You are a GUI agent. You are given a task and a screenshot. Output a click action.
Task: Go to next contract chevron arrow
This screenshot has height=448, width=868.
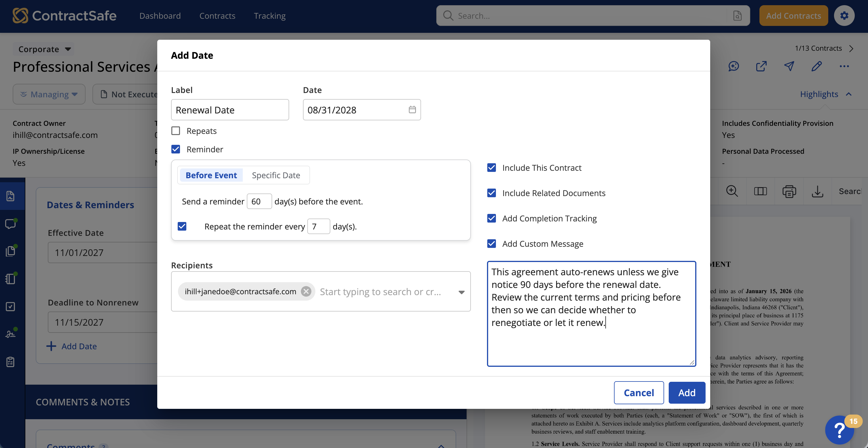click(852, 48)
